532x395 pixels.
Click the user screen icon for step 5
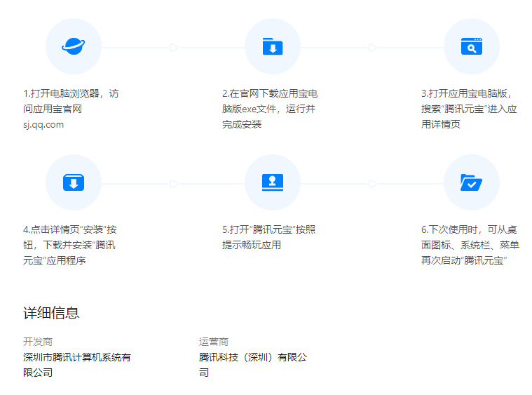tap(273, 182)
